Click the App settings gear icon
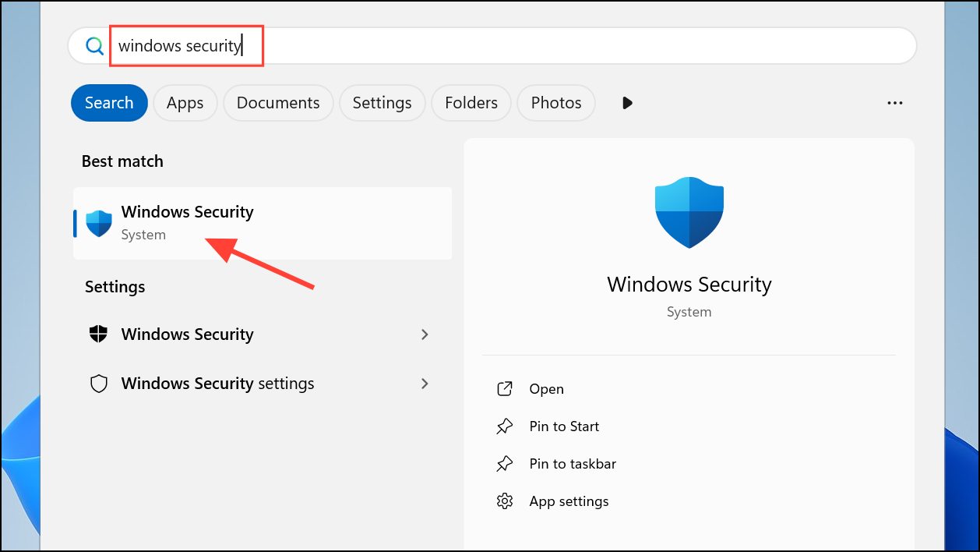Viewport: 980px width, 552px height. (x=505, y=501)
